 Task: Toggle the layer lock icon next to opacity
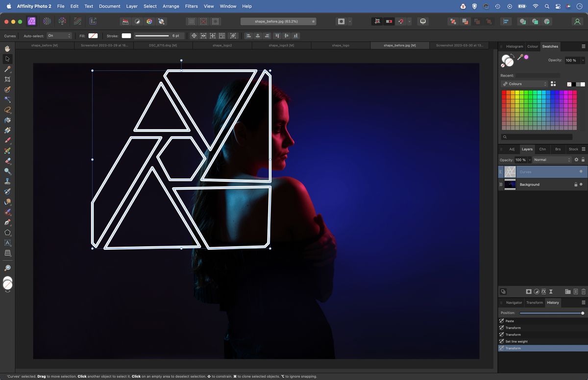tap(583, 160)
